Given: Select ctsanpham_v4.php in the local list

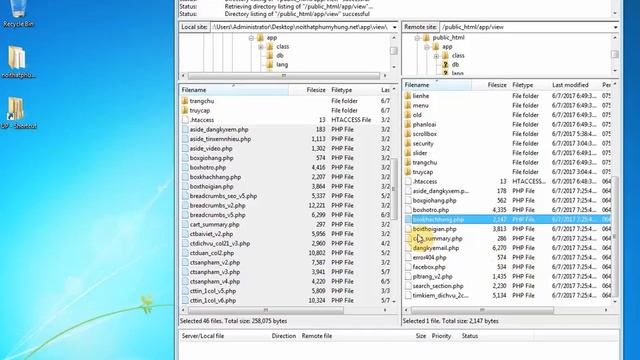Looking at the screenshot, I should tap(215, 282).
